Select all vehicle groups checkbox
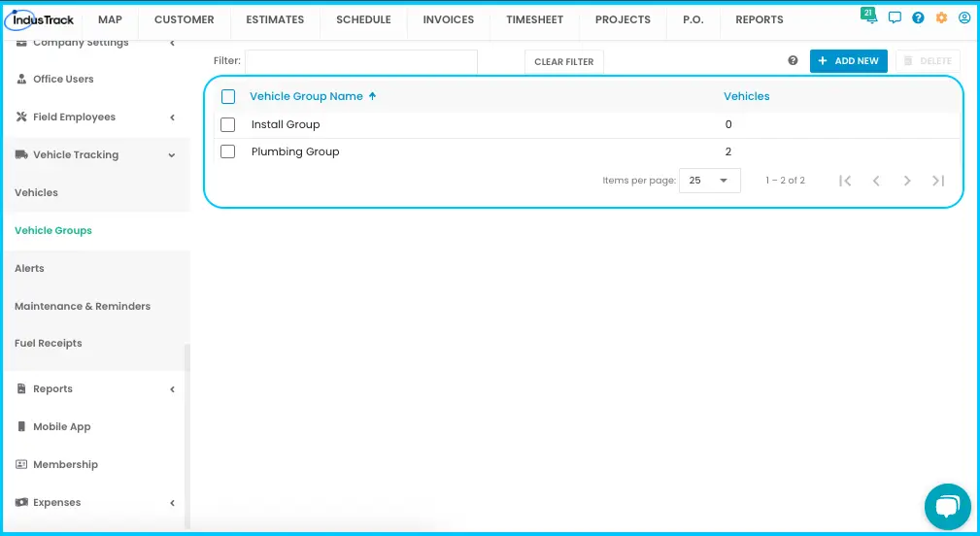Screen dimensions: 980x536 click(x=228, y=96)
